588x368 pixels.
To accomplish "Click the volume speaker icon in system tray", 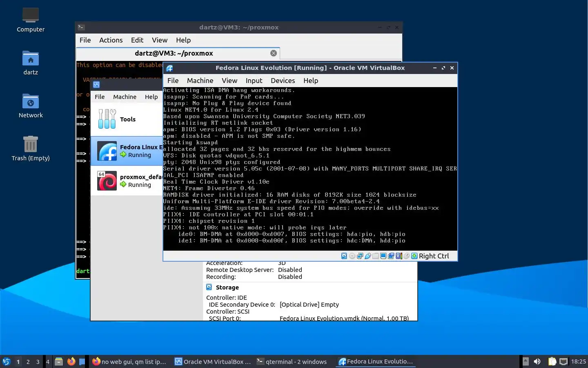I will (x=537, y=361).
